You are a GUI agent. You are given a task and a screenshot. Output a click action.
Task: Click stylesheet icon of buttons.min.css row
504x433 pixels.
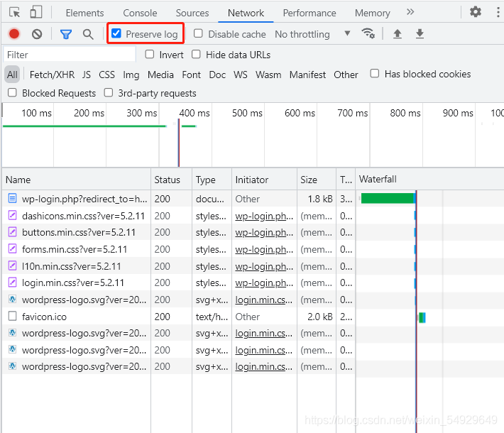tap(12, 232)
